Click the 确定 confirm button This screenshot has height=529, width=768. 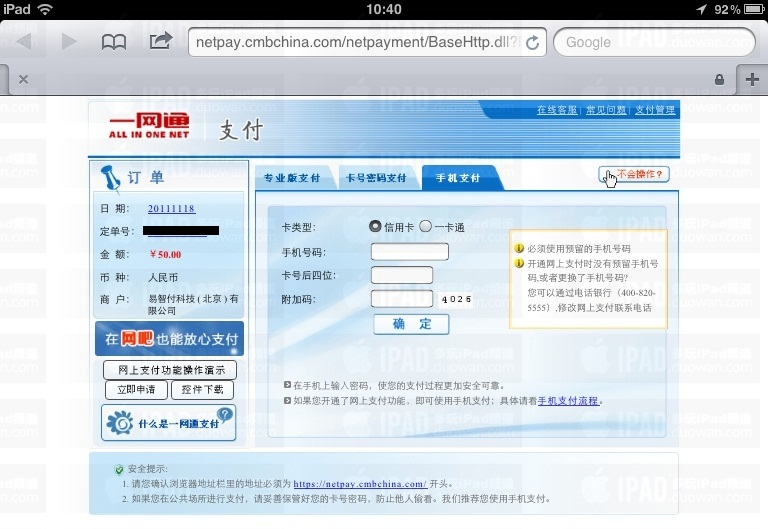click(x=411, y=324)
